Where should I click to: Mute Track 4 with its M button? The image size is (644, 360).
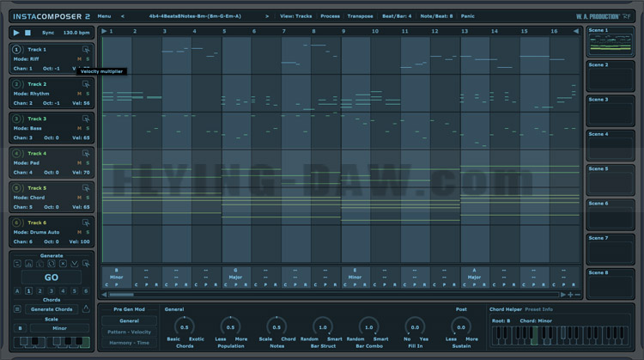click(x=79, y=163)
